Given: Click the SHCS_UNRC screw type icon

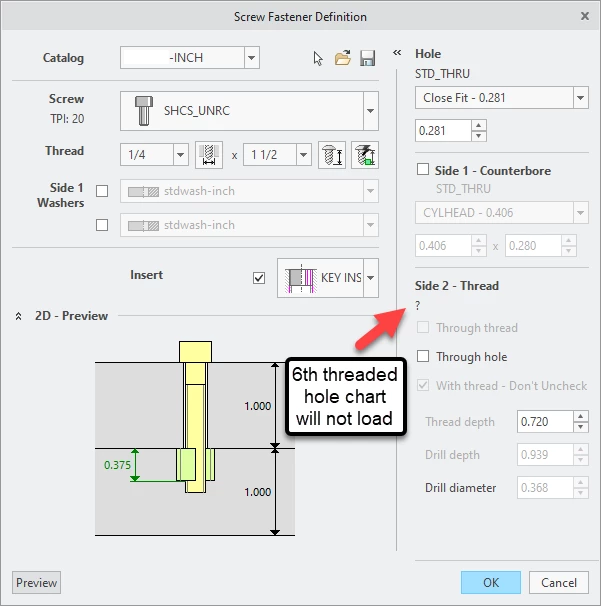Looking at the screenshot, I should click(144, 111).
